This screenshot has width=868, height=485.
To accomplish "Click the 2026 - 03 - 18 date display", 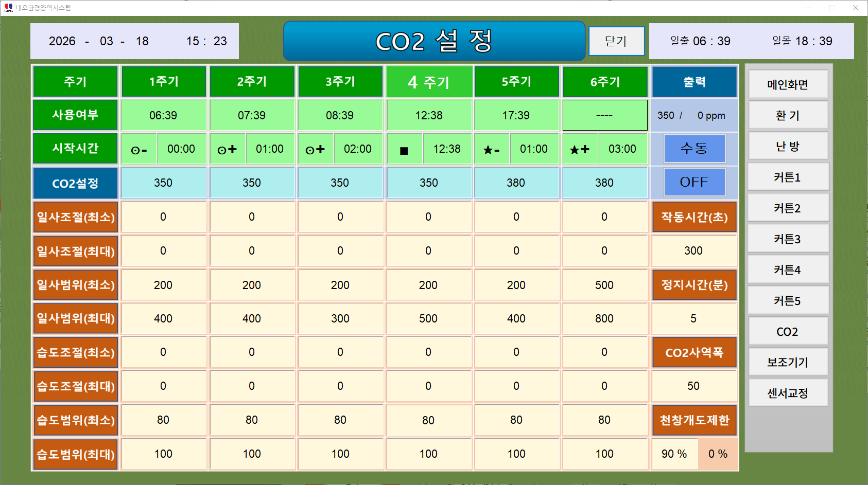I will pos(99,41).
